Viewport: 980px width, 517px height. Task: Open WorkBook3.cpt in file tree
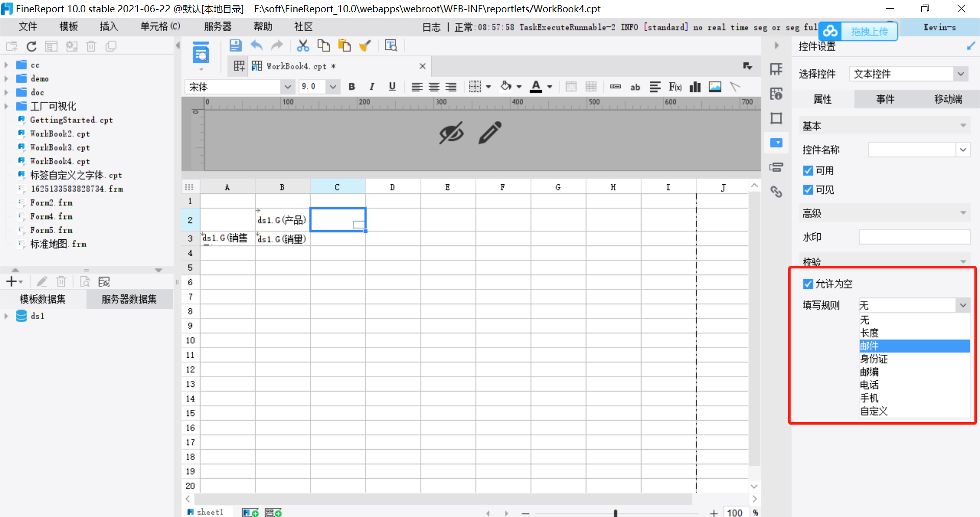tap(60, 147)
